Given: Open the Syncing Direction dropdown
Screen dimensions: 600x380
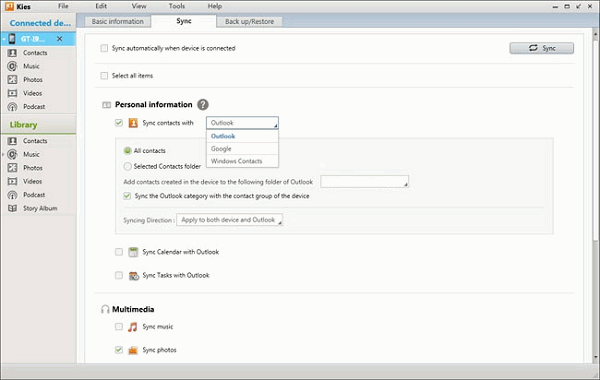Looking at the screenshot, I should point(230,220).
